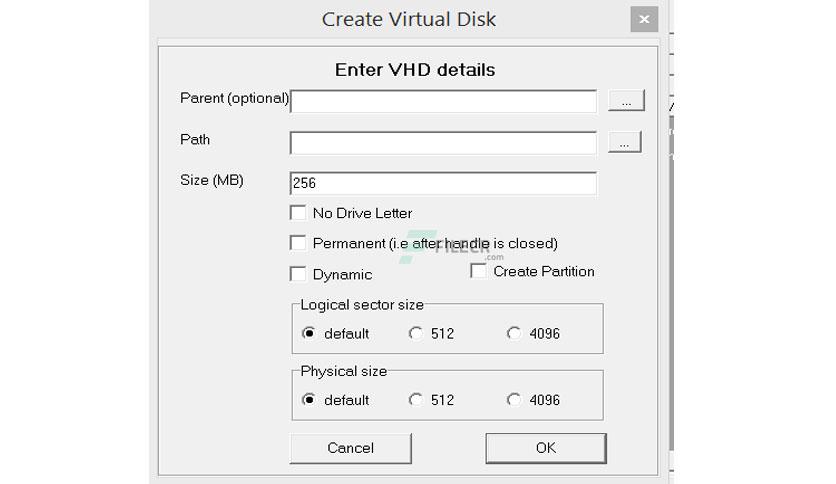Screen dimensions: 836x484
Task: Enable the Create Partition checkbox
Action: click(x=478, y=271)
